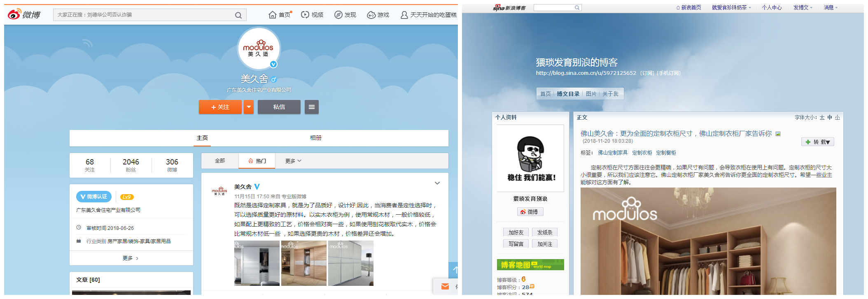Switch to the 主页 tab
Screen dimensions: 868x299
[x=202, y=138]
